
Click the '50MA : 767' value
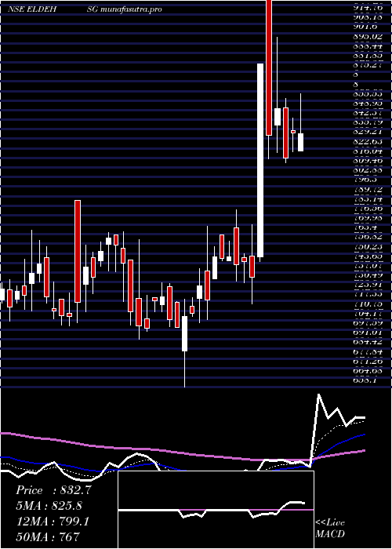[48, 536]
